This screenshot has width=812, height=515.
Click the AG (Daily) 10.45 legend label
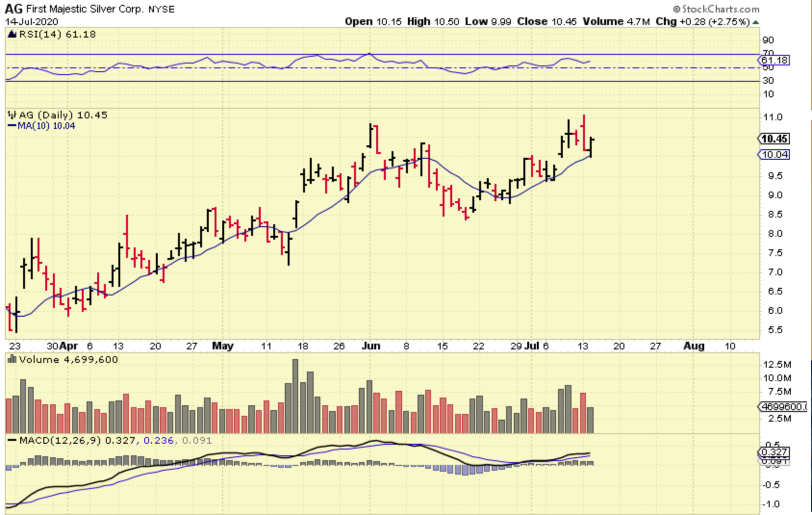click(x=63, y=115)
